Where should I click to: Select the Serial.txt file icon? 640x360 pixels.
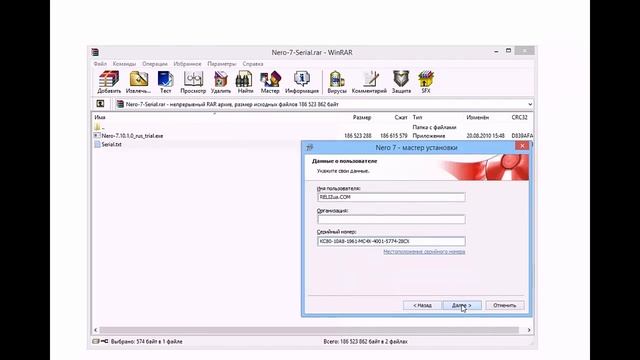[97, 144]
